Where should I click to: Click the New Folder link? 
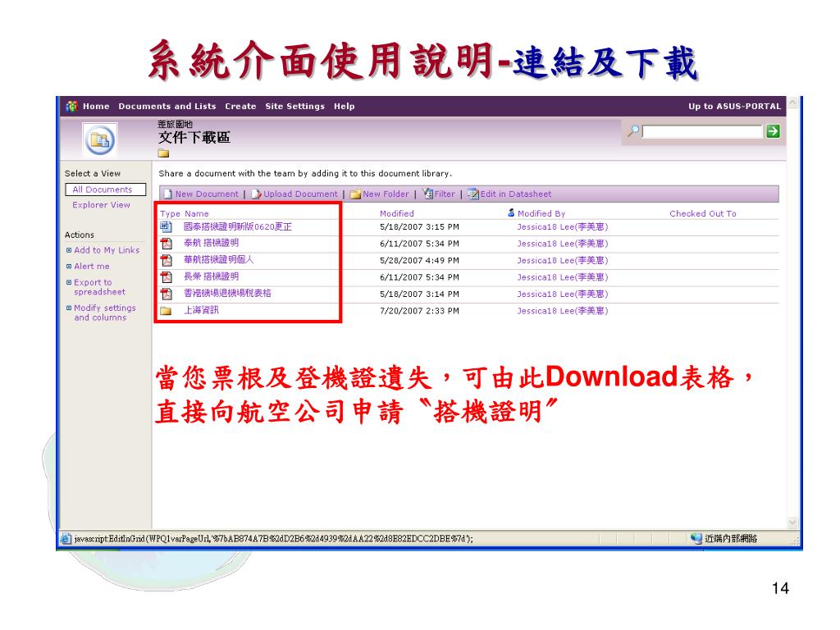[x=386, y=194]
